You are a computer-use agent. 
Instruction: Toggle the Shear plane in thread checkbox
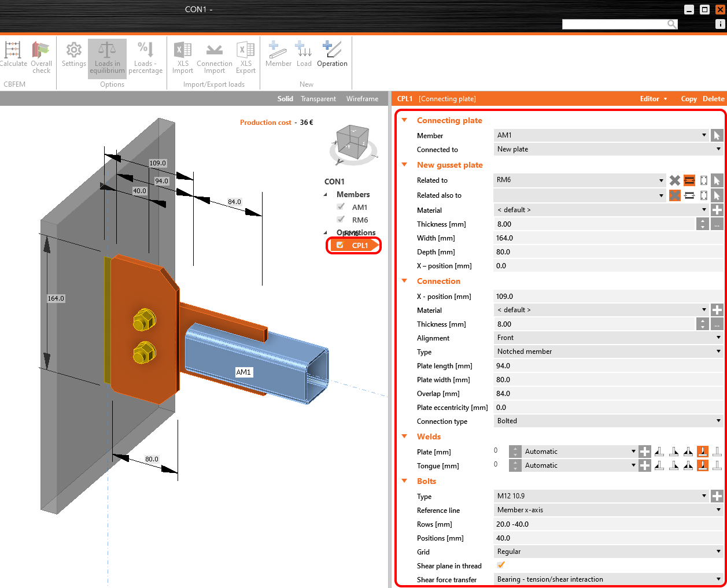coord(501,565)
